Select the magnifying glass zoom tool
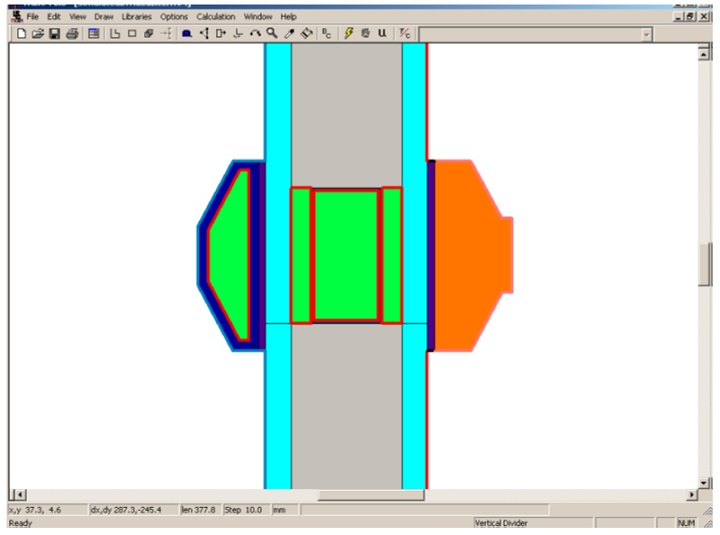720x535 pixels. tap(272, 34)
